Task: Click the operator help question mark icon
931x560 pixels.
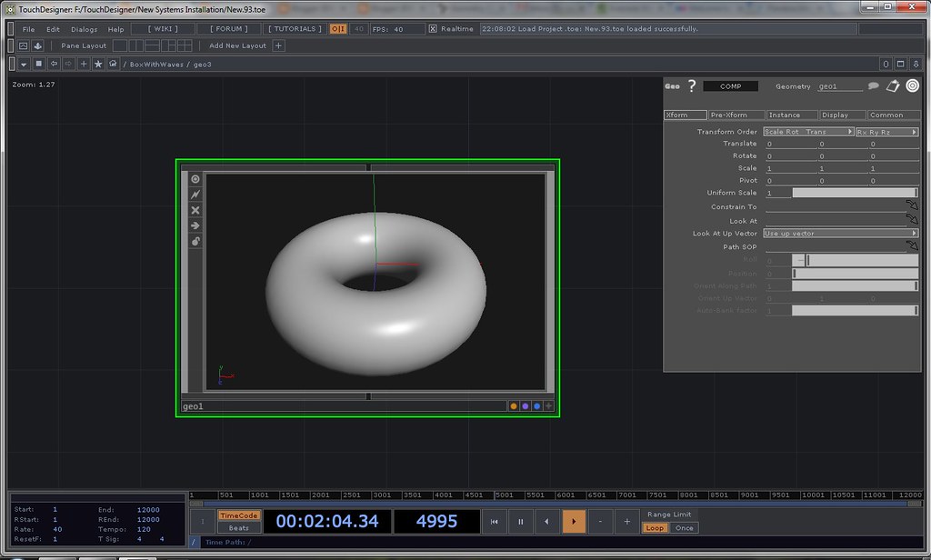Action: click(692, 86)
